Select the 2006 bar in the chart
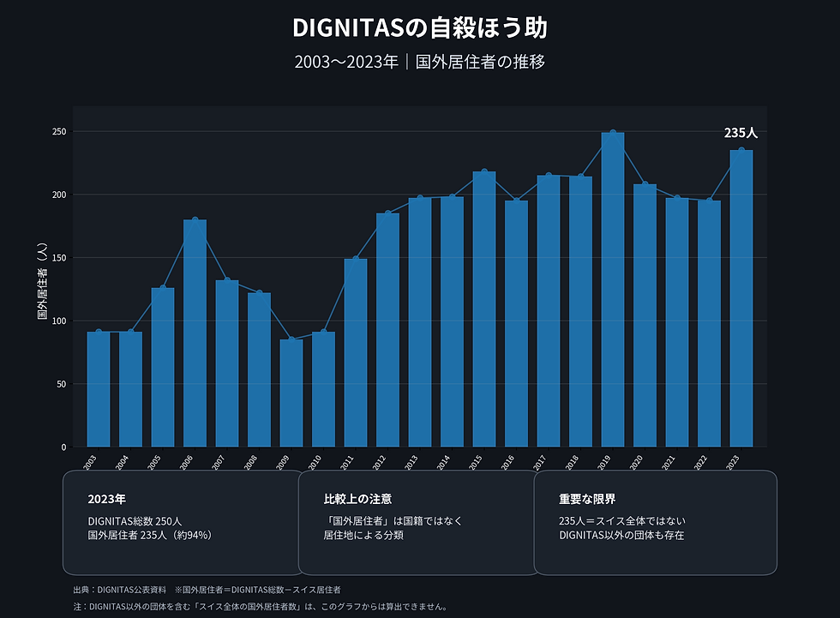The width and height of the screenshot is (840, 618). click(195, 333)
